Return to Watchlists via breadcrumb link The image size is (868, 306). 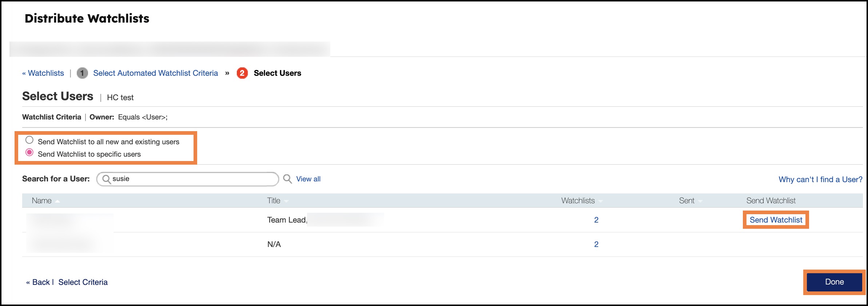(43, 73)
